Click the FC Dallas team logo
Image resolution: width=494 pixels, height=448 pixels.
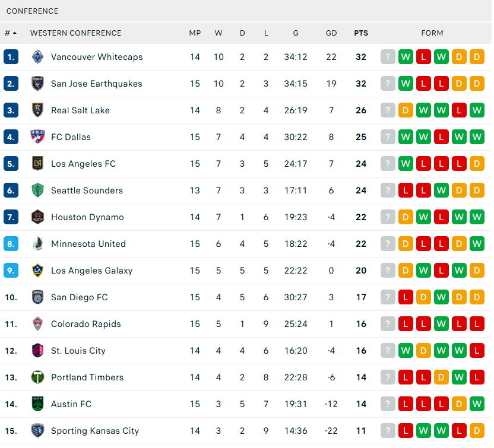pyautogui.click(x=38, y=137)
